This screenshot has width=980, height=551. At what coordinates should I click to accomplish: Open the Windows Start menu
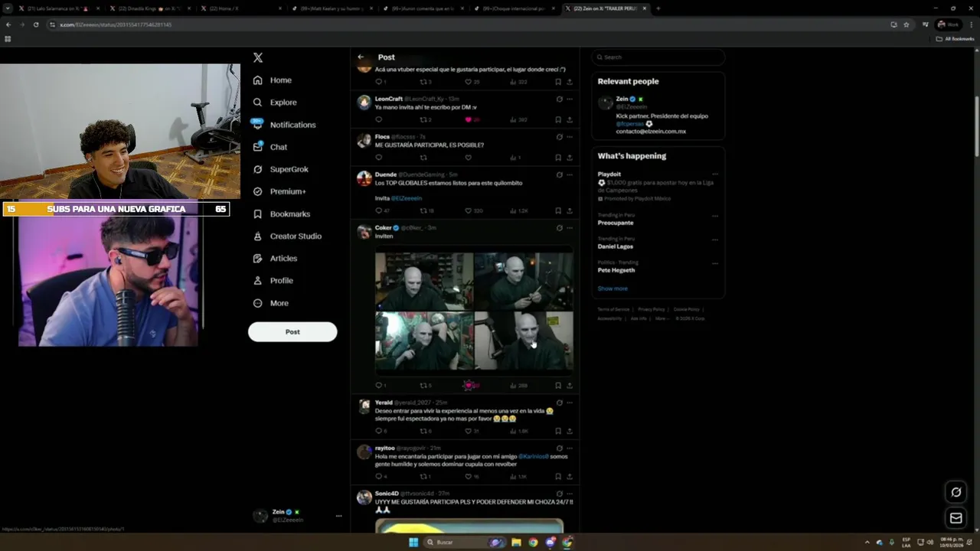point(413,542)
